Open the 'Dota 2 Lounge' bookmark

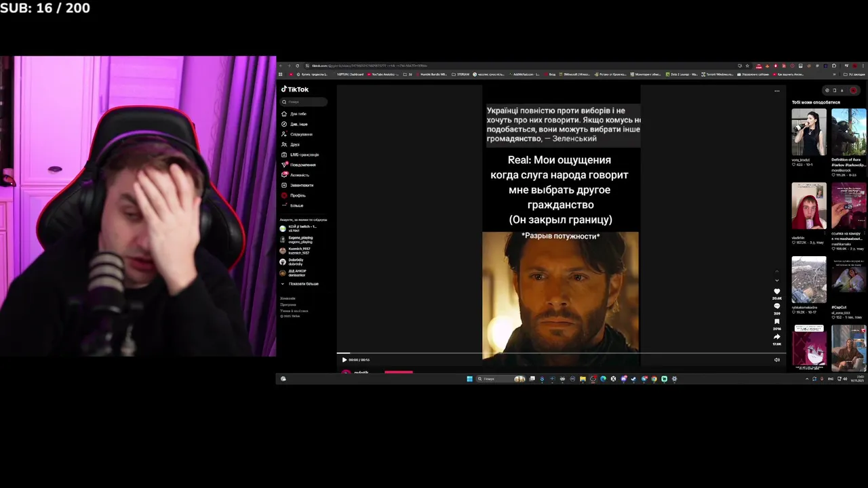(x=682, y=74)
